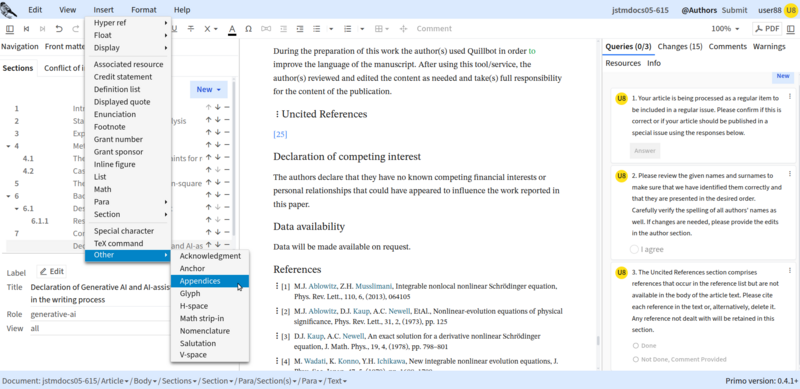Click handle icon next to reference [1]
The width and height of the screenshot is (800, 389).
pyautogui.click(x=277, y=286)
